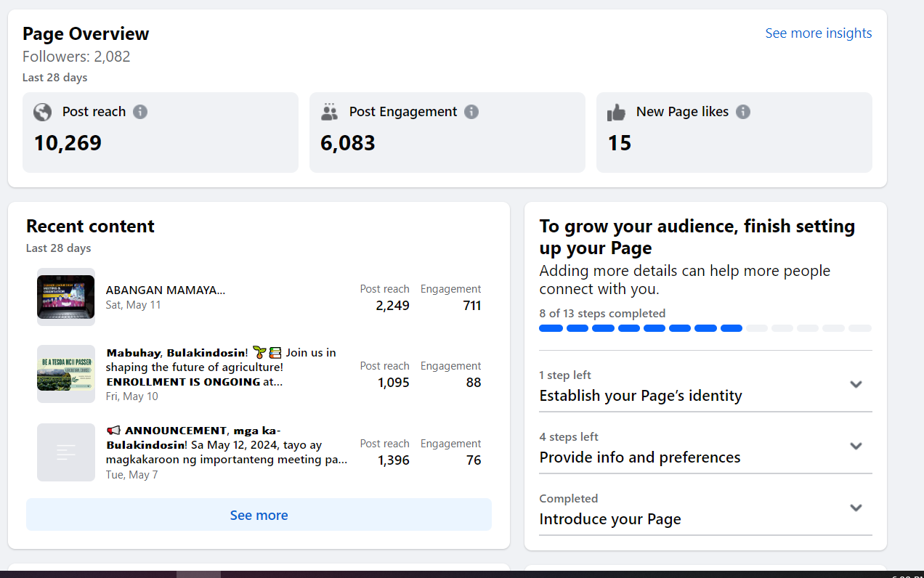This screenshot has height=578, width=924.
Task: Open the TESDA NCII passer post thumbnail
Action: coord(66,374)
